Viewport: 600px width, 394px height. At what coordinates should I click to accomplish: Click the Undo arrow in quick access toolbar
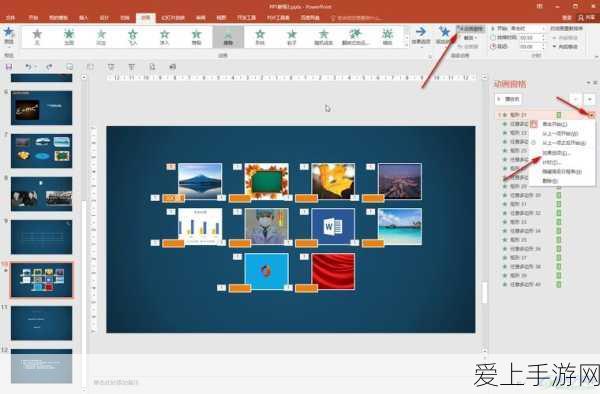coord(28,67)
